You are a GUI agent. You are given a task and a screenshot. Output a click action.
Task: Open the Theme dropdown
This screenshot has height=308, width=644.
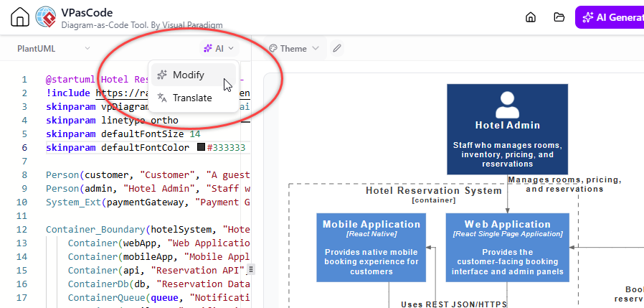(x=294, y=49)
